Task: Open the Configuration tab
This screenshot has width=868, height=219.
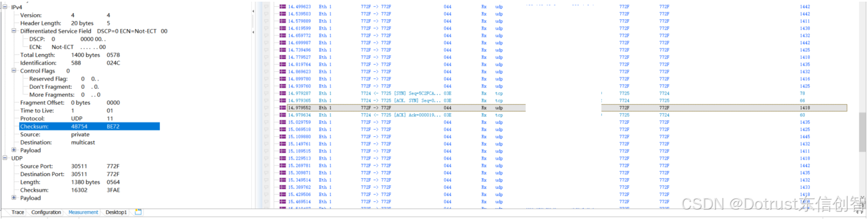Action: [46, 212]
